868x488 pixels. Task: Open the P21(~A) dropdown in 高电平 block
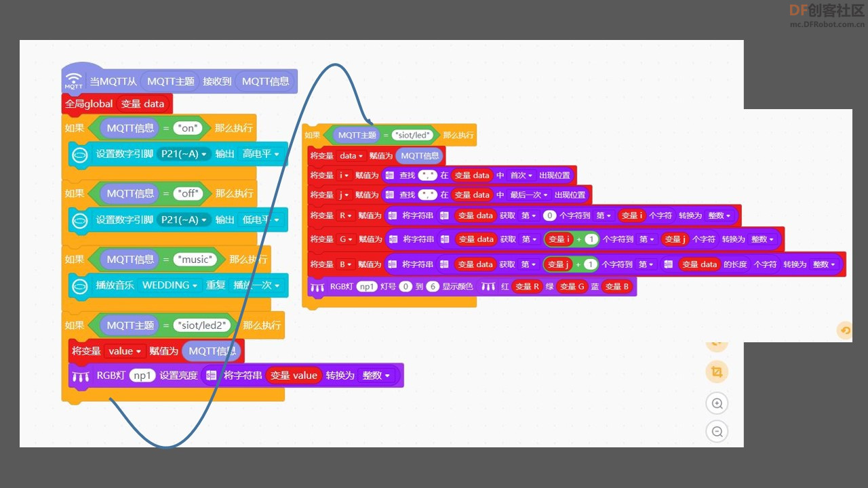point(184,155)
